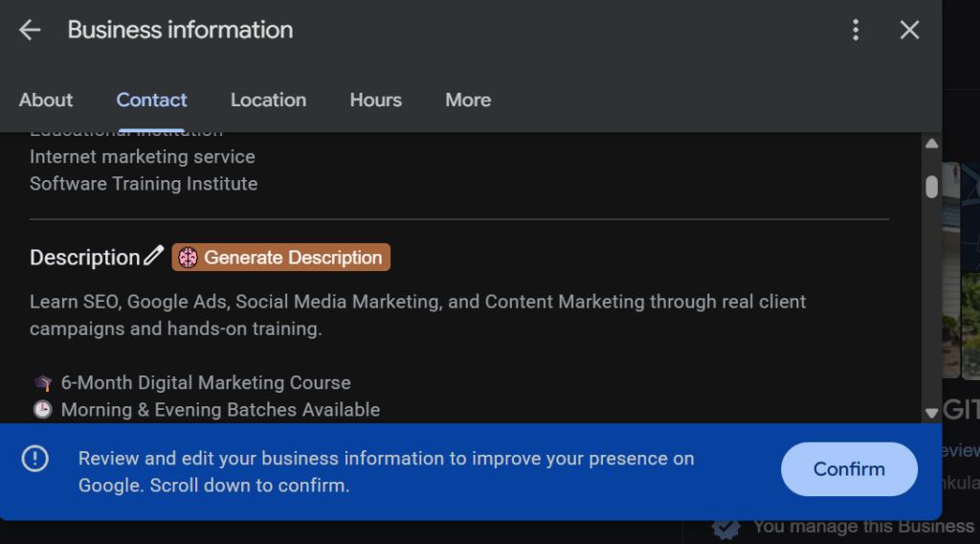Open the three-dot more options menu
980x544 pixels.
[856, 30]
